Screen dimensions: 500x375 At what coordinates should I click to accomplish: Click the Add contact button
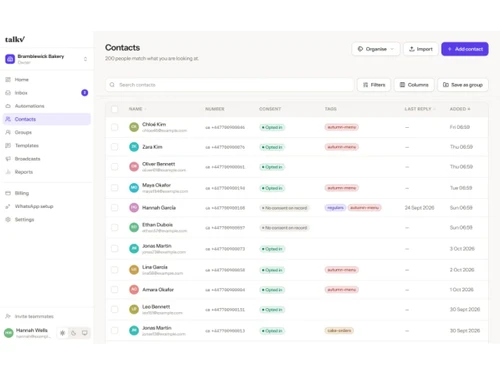(465, 49)
